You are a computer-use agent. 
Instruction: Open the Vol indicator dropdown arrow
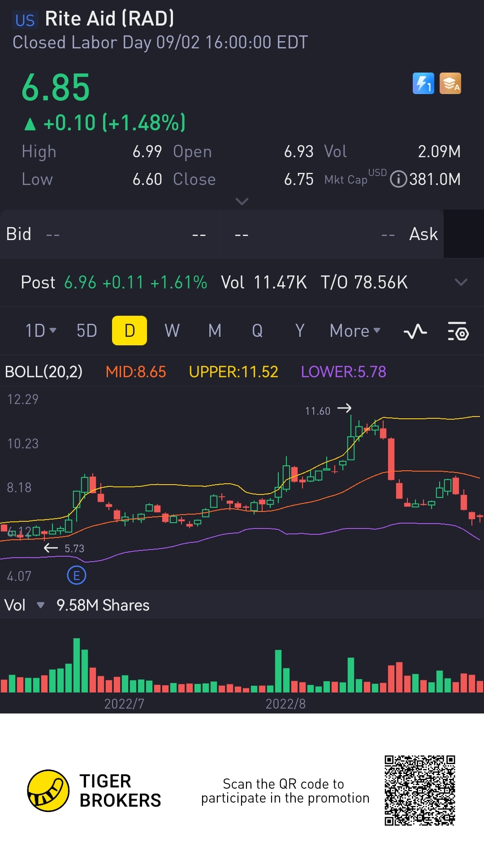pyautogui.click(x=40, y=606)
